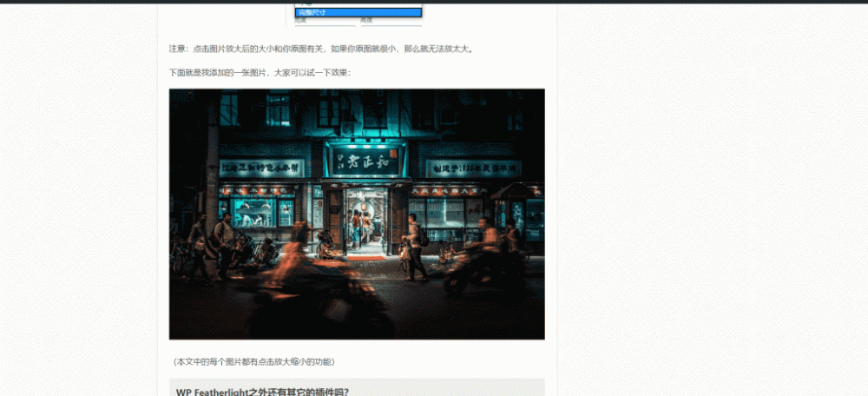Image resolution: width=868 pixels, height=396 pixels.
Task: Click the red doormat at shop entrance
Action: click(x=363, y=257)
